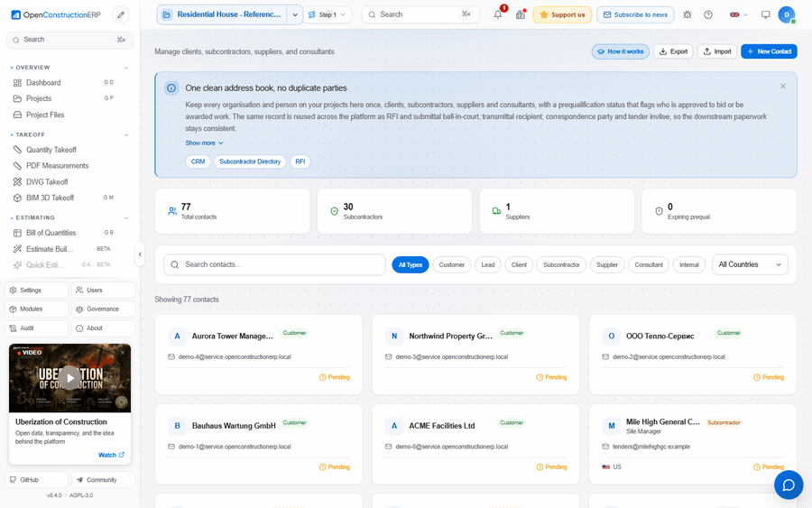Select the All Types filter
Image resolution: width=812 pixels, height=508 pixels.
point(411,264)
